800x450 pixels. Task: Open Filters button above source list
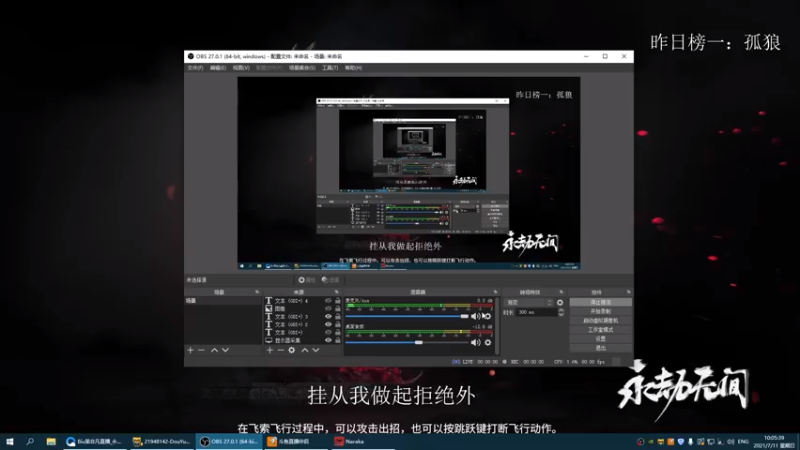pyautogui.click(x=330, y=280)
